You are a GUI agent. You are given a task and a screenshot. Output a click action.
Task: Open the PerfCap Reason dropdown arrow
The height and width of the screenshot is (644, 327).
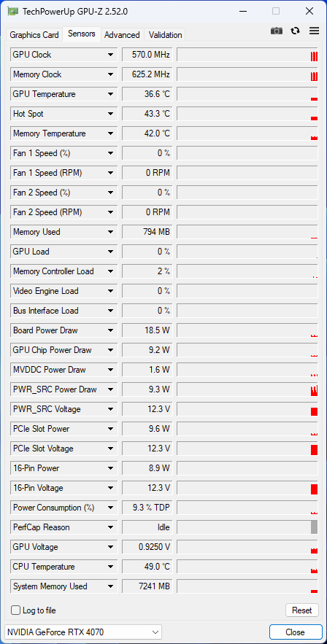click(x=110, y=527)
